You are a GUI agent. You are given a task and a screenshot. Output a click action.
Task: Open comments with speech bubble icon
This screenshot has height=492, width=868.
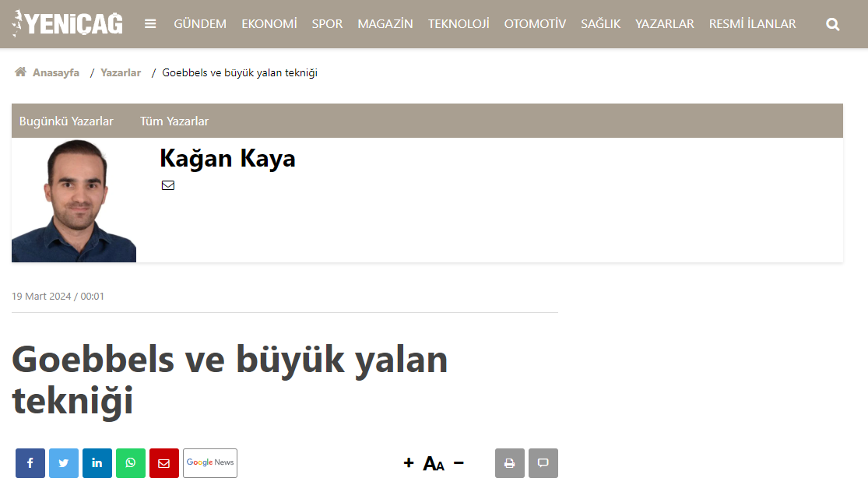543,463
